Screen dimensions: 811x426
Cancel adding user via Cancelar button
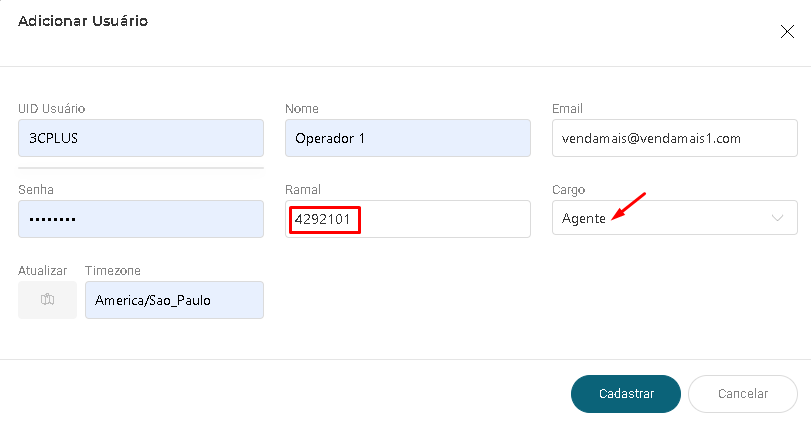(x=743, y=394)
